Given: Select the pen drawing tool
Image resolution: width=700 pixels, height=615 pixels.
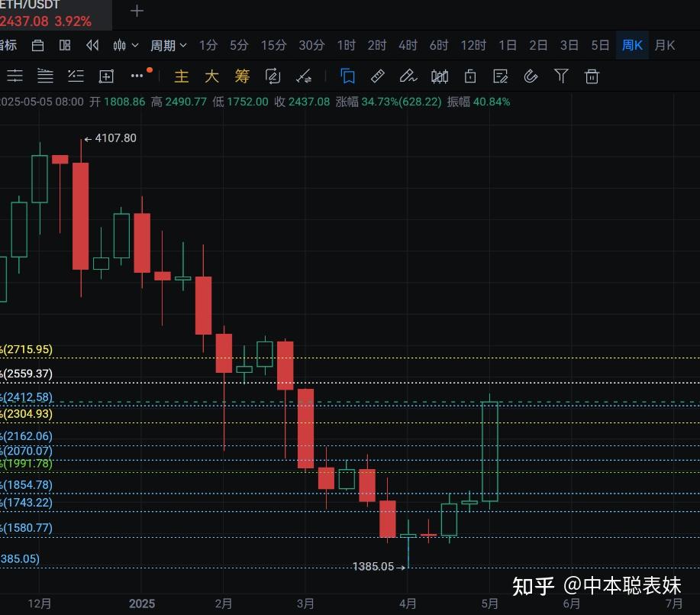Looking at the screenshot, I should [x=408, y=76].
